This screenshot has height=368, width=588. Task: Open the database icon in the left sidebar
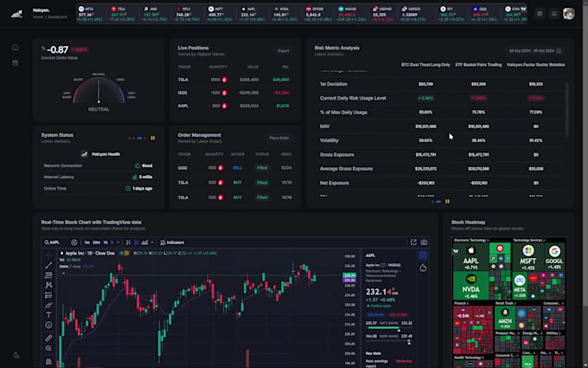tap(16, 63)
